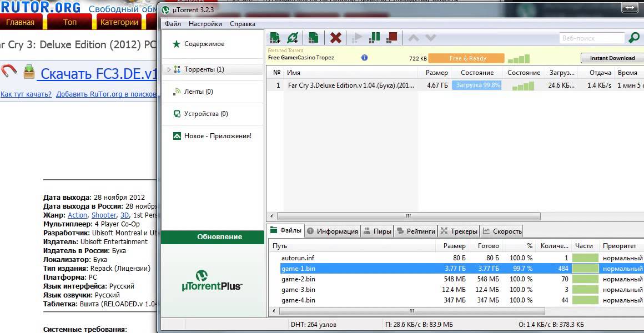Select the game-1.bin file row
The image size is (644, 333).
point(456,269)
